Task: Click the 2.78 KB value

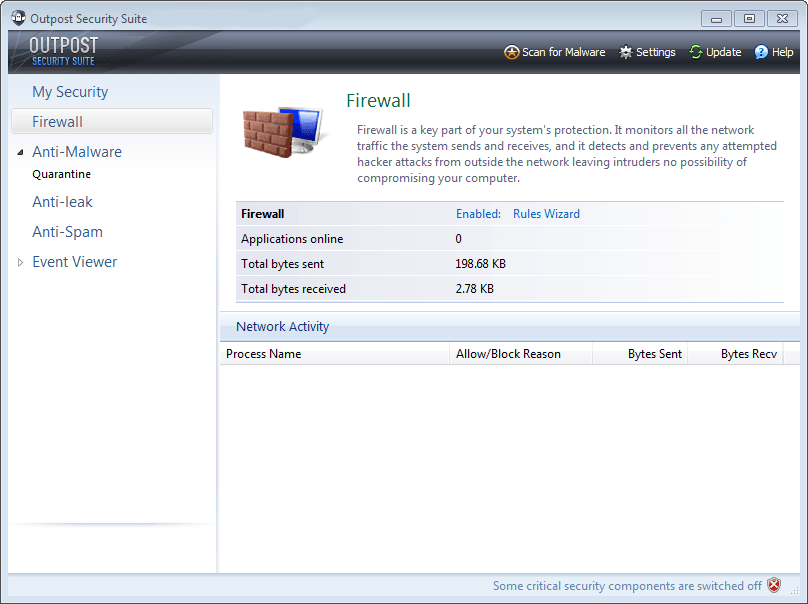Action: pyautogui.click(x=474, y=289)
